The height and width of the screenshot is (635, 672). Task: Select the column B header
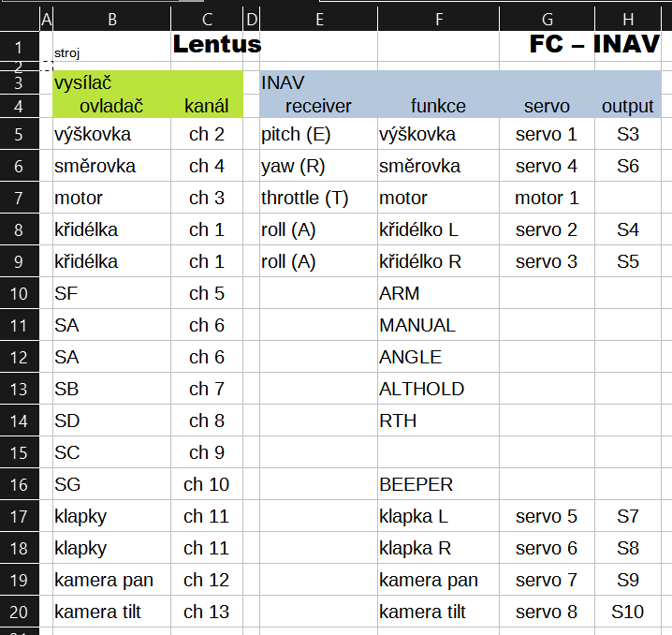tap(112, 18)
